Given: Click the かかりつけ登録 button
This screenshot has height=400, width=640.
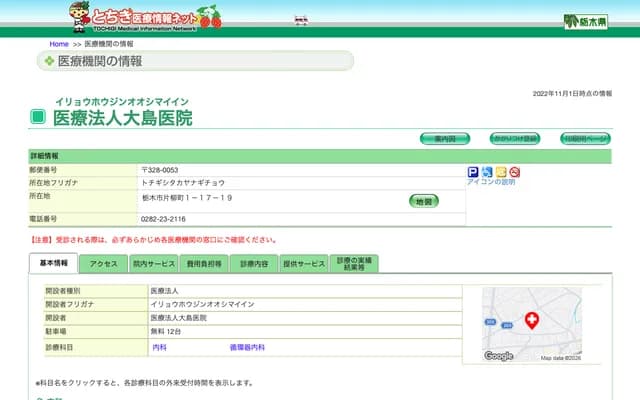Looking at the screenshot, I should click(x=515, y=139).
